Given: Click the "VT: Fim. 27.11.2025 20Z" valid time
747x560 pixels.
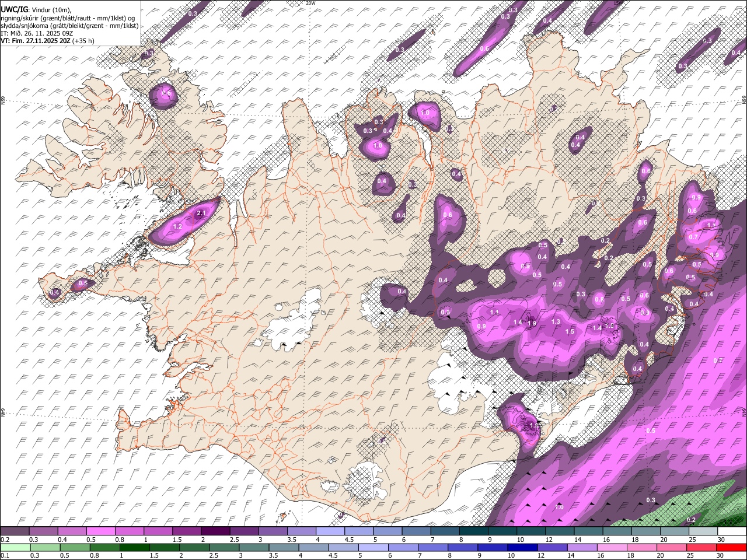Looking at the screenshot, I should (x=35, y=41).
